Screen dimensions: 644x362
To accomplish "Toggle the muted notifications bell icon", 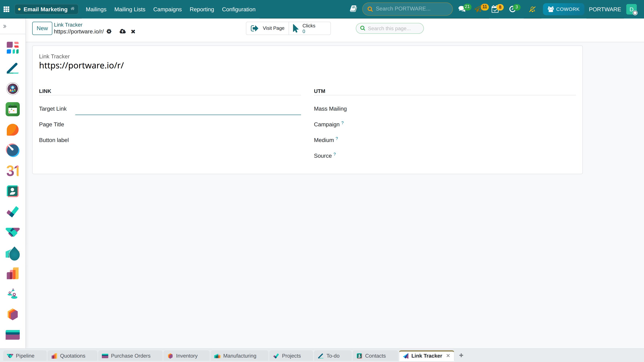I will click(x=532, y=9).
